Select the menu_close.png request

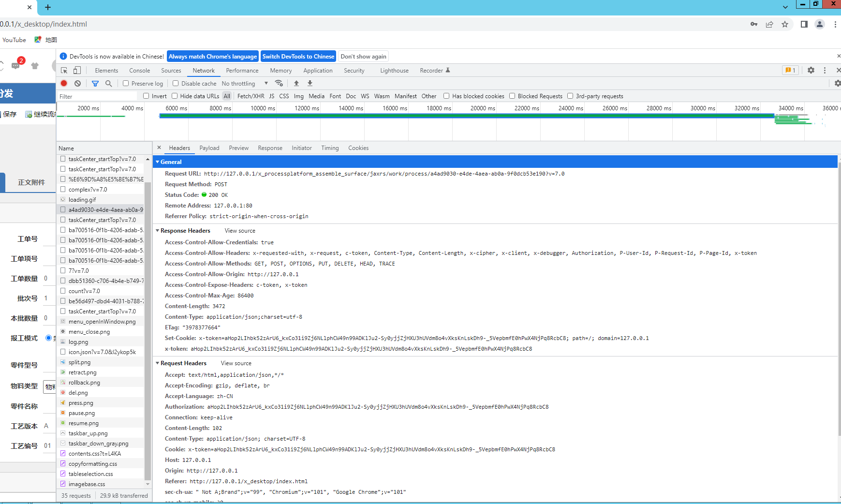click(101, 332)
